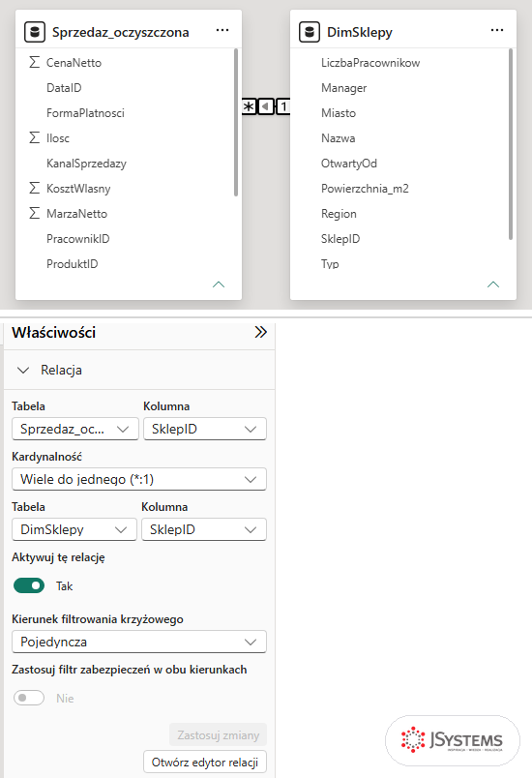
Task: Select the ProduktID field
Action: point(72,264)
